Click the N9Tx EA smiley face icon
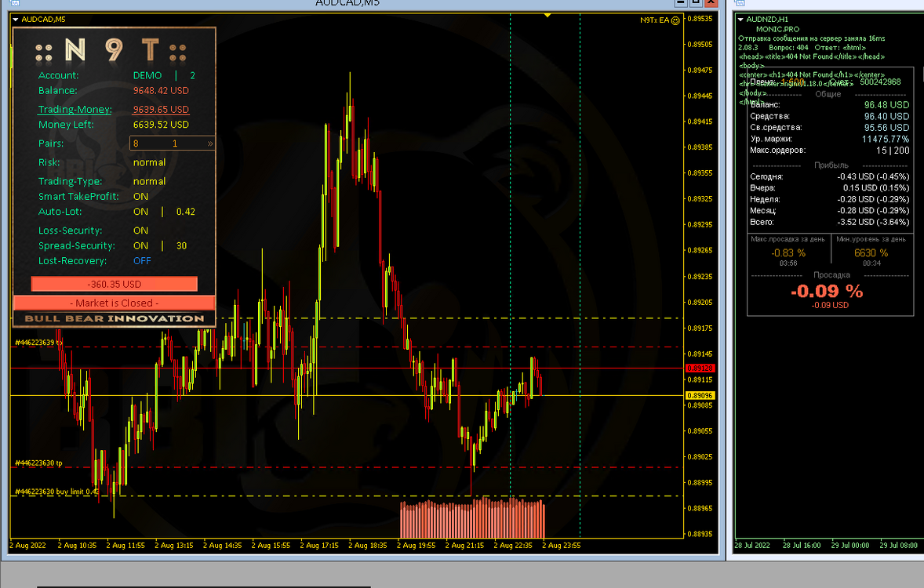The image size is (924, 588). coord(675,20)
